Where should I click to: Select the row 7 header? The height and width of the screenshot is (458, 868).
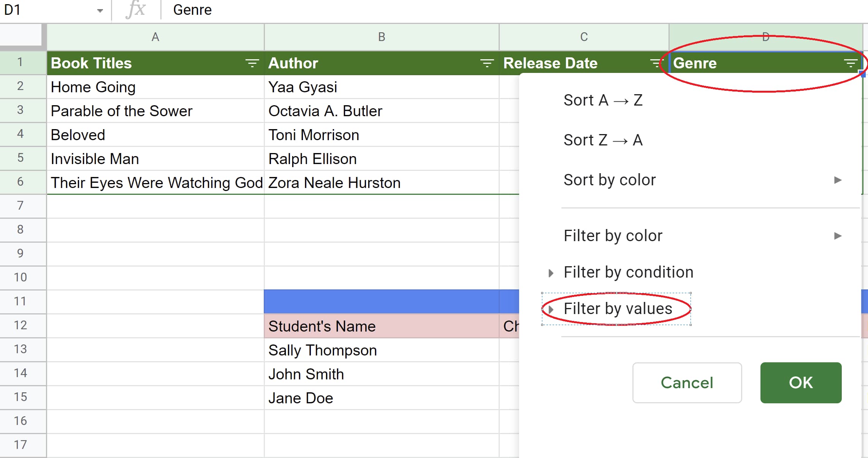21,205
